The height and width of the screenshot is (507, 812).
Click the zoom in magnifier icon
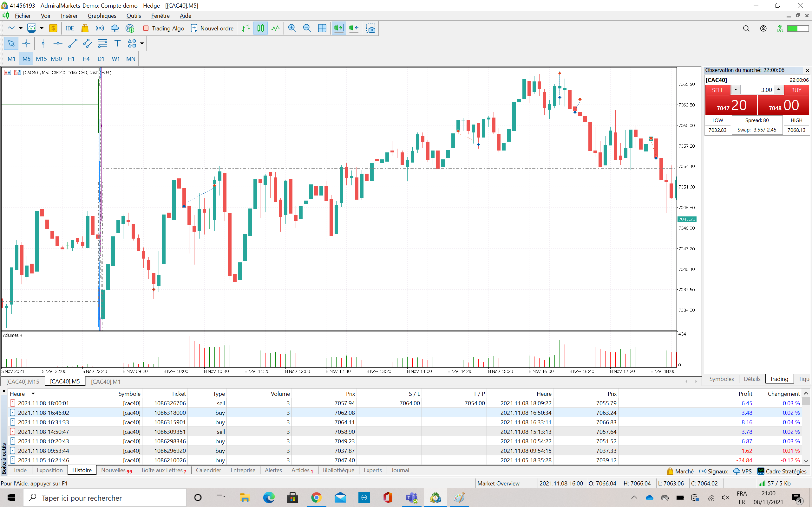292,29
